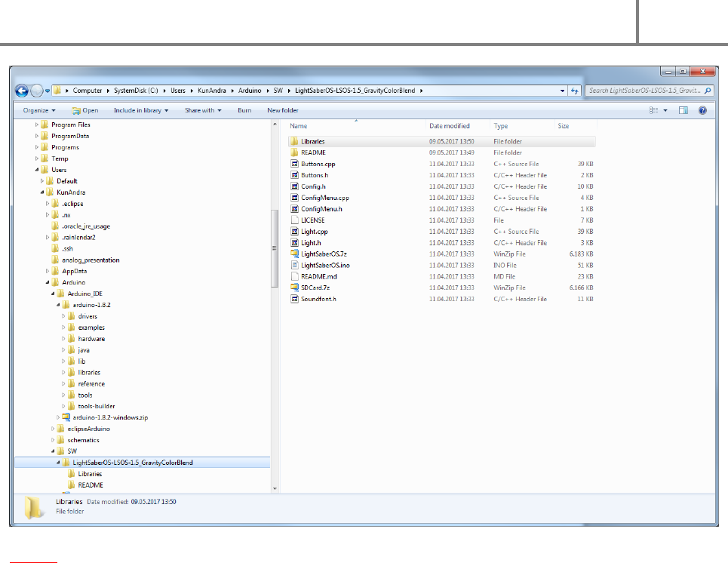
Task: Click the New folder button
Action: click(x=282, y=110)
